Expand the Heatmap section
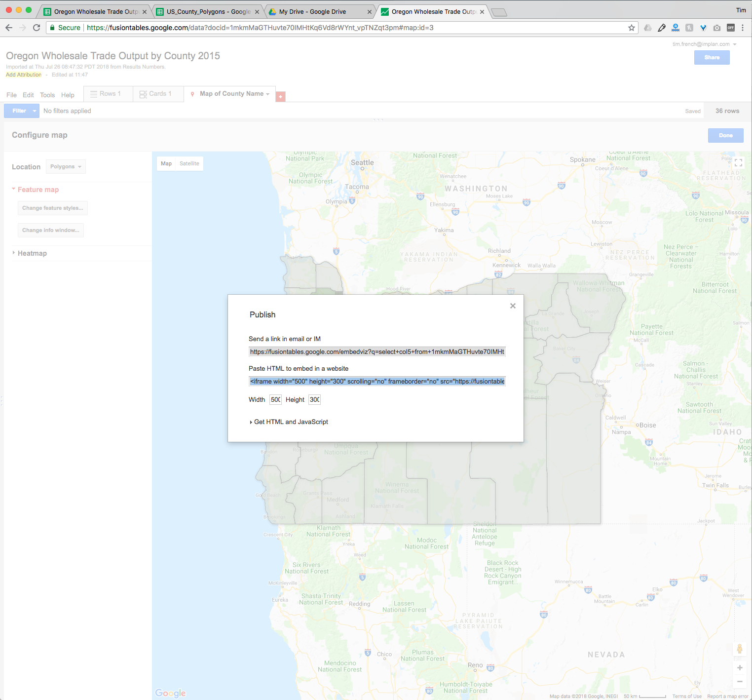Screen dimensions: 752x700 pos(30,253)
